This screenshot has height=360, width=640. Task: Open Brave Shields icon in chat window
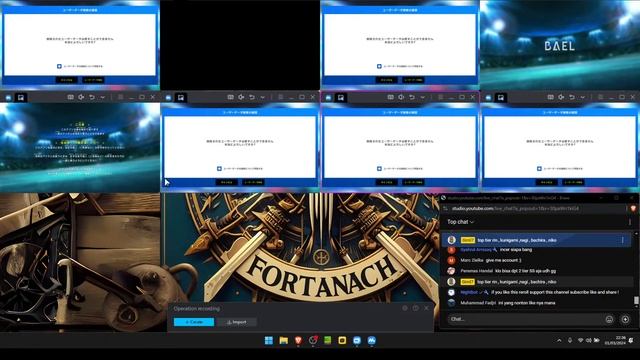point(633,209)
